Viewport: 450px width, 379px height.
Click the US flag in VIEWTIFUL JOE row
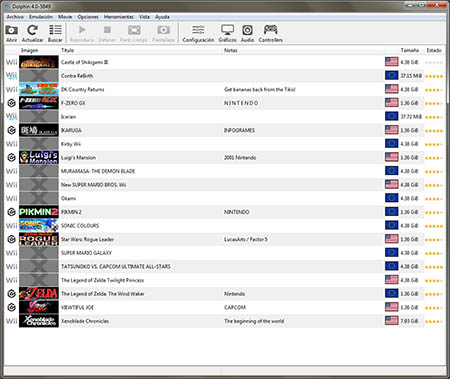(x=392, y=307)
